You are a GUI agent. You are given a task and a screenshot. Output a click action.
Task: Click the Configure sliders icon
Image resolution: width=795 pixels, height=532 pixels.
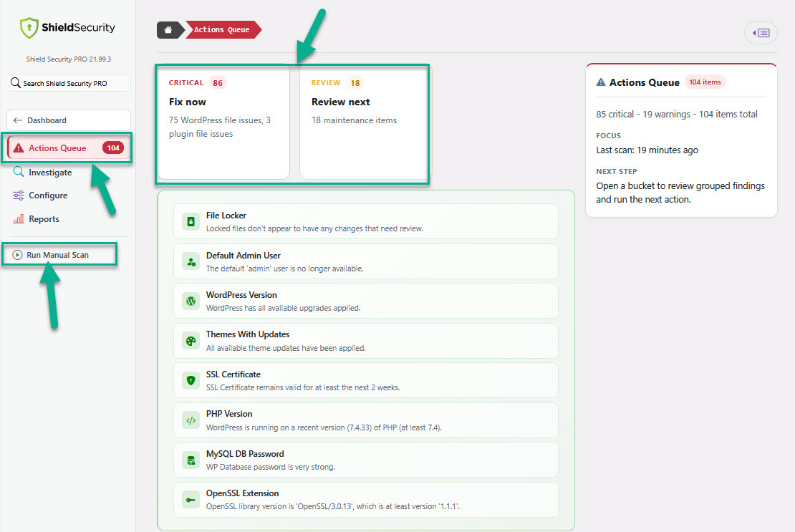coord(18,195)
